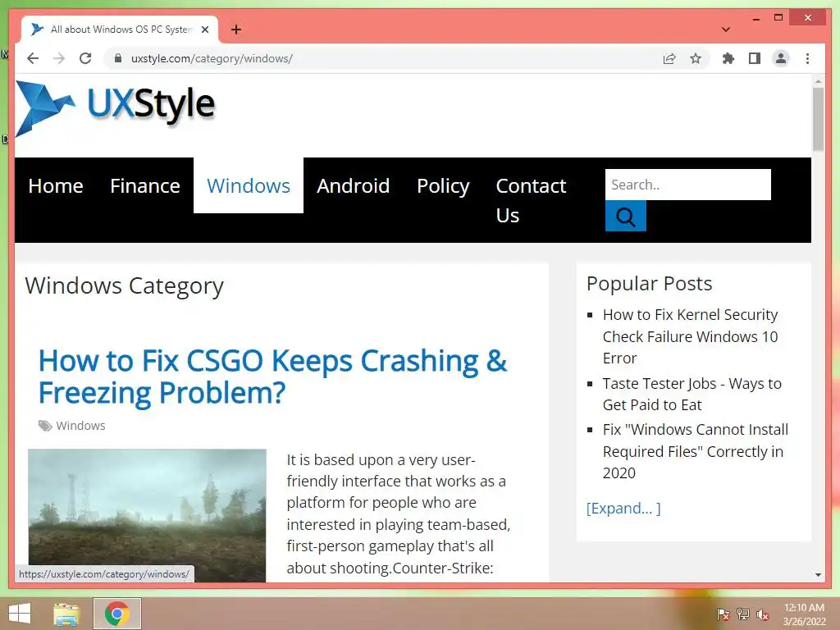This screenshot has height=630, width=840.
Task: View site info via padlock icon
Action: coord(118,58)
